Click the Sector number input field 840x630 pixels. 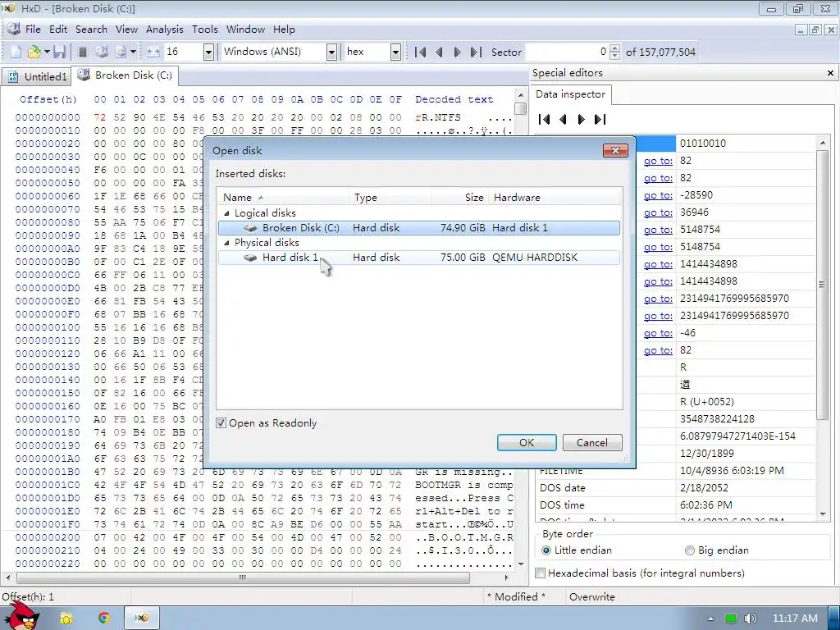click(568, 52)
